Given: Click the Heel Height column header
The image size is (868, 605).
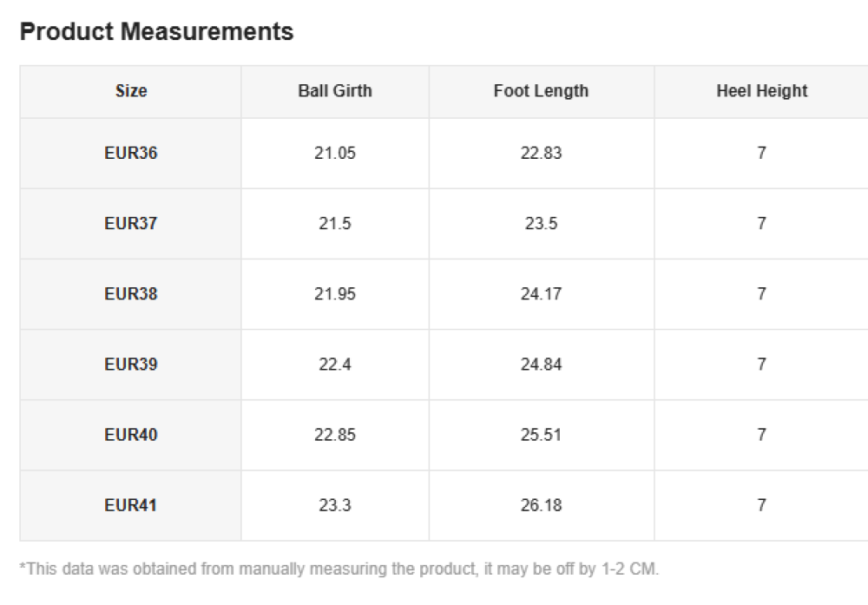Looking at the screenshot, I should 761,91.
